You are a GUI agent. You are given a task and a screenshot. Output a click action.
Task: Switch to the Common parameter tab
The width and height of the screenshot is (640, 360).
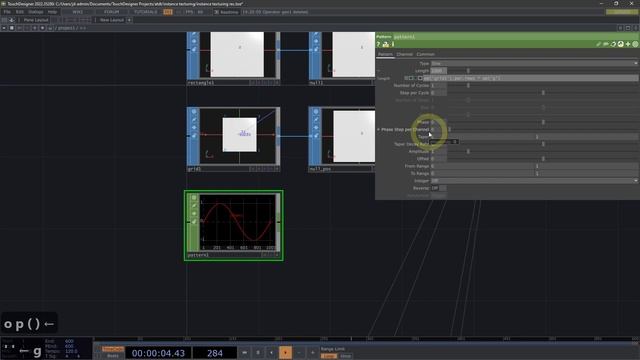click(x=425, y=54)
